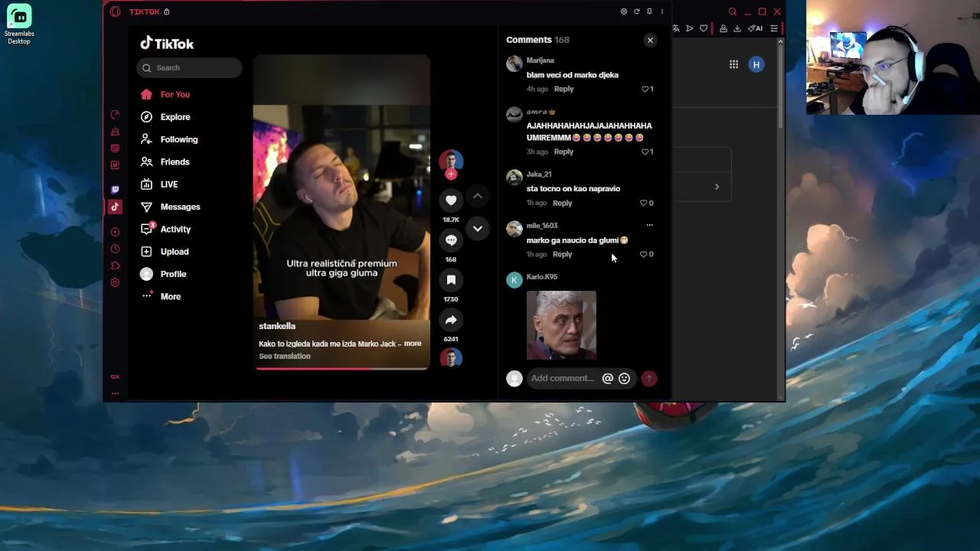Share the video arrow button

pyautogui.click(x=451, y=320)
